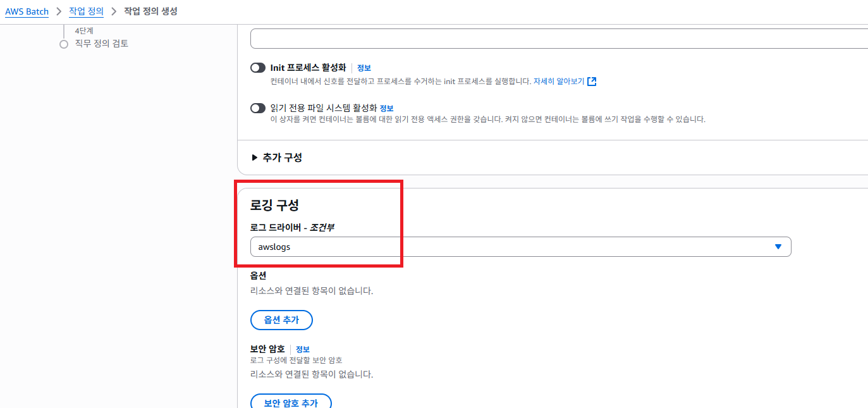The image size is (868, 408).
Task: Click the 작업 정의 생성 breadcrumb text
Action: pyautogui.click(x=150, y=11)
